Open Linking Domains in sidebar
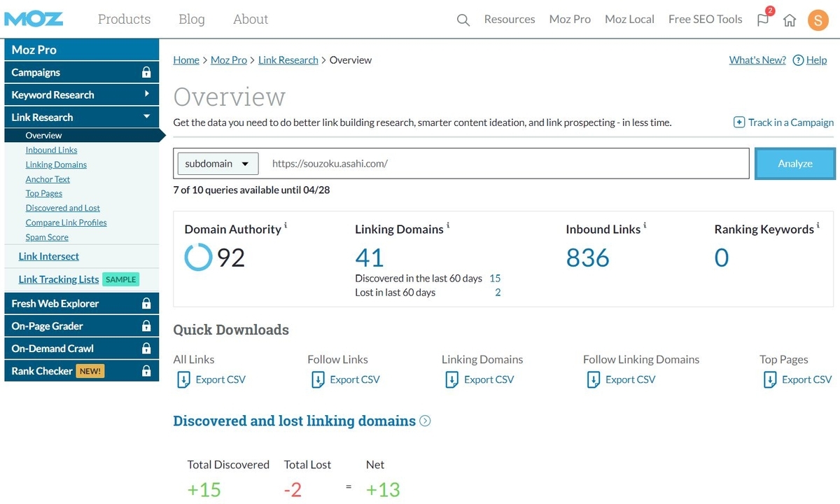The width and height of the screenshot is (840, 504). (x=56, y=164)
